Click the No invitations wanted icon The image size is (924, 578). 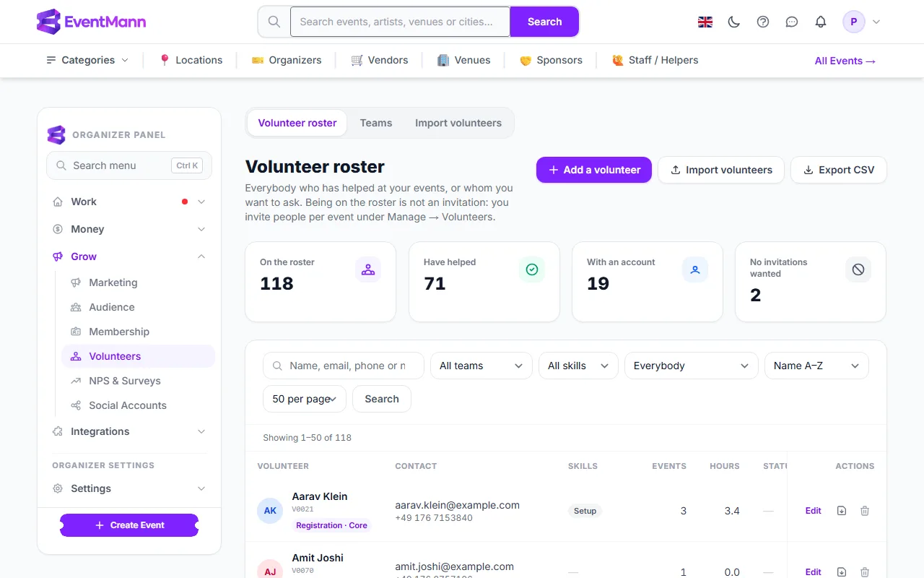[858, 269]
